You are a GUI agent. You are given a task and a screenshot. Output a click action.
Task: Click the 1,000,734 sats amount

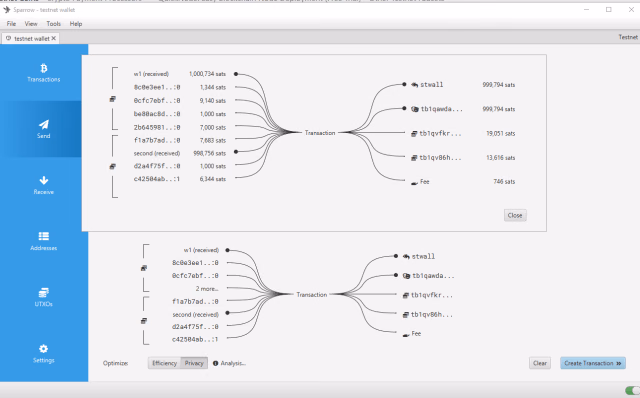207,74
